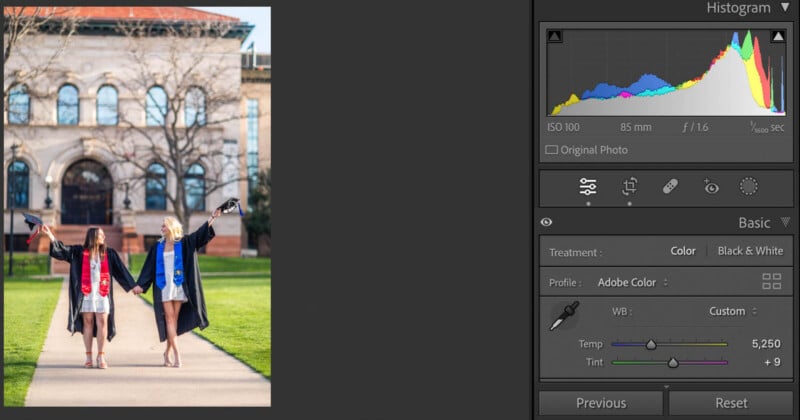Toggle shadow clipping indicator in histogram
The height and width of the screenshot is (420, 800).
[x=555, y=37]
